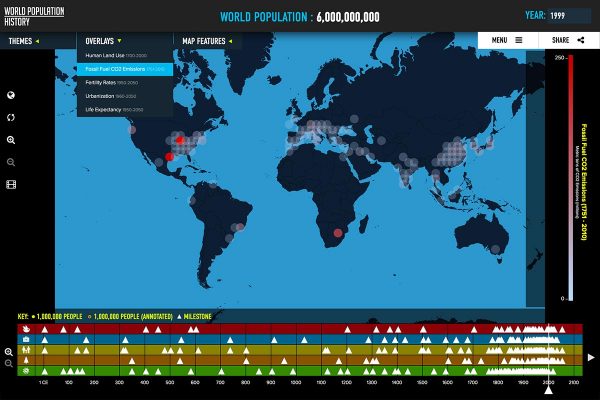Click 500 label on the timeline axis
Image resolution: width=600 pixels, height=400 pixels.
(170, 382)
